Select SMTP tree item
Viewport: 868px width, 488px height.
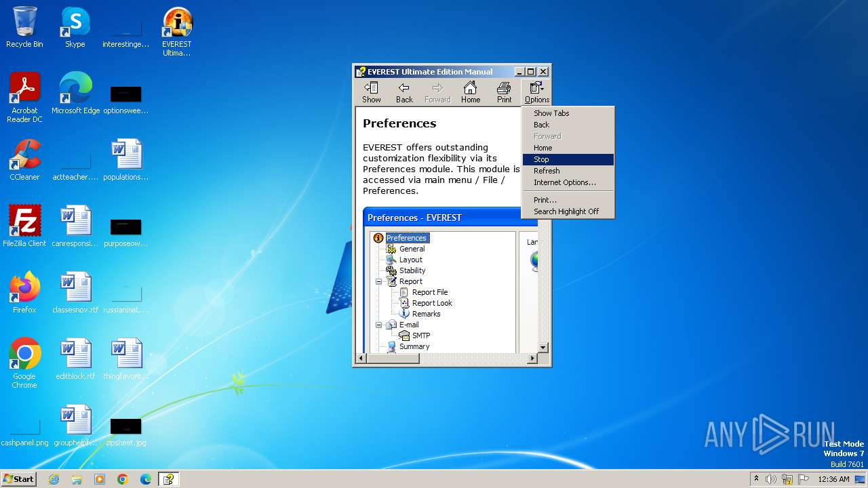click(x=421, y=335)
